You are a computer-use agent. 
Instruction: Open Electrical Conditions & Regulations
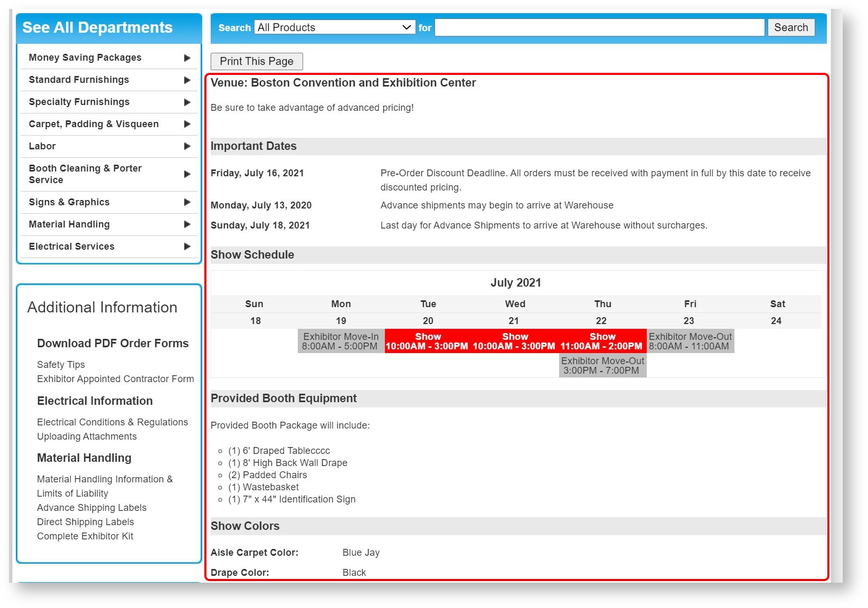tap(112, 422)
